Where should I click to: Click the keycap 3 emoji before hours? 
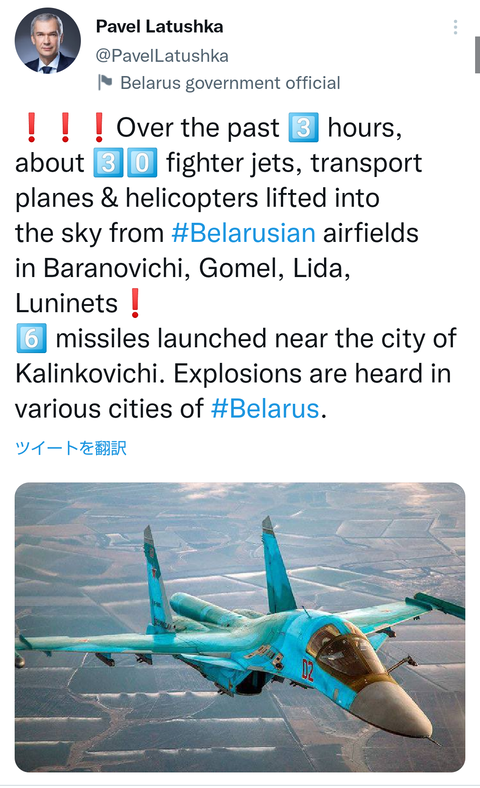tap(303, 128)
